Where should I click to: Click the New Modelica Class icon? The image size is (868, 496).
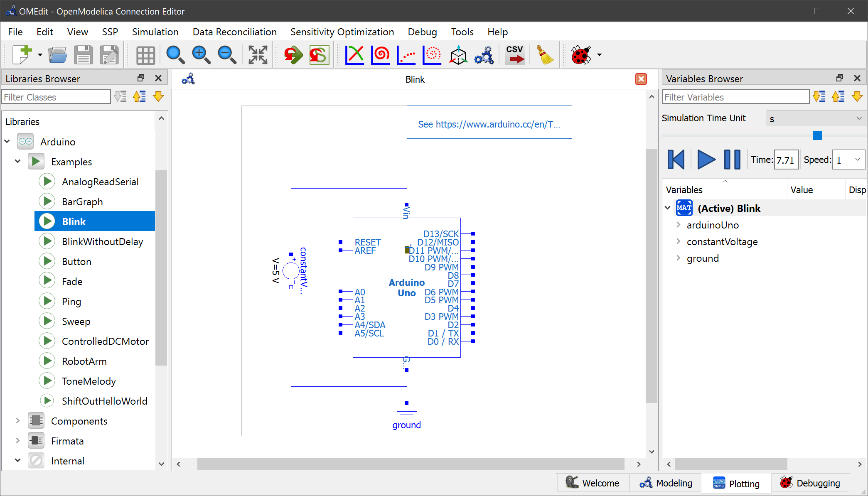22,54
